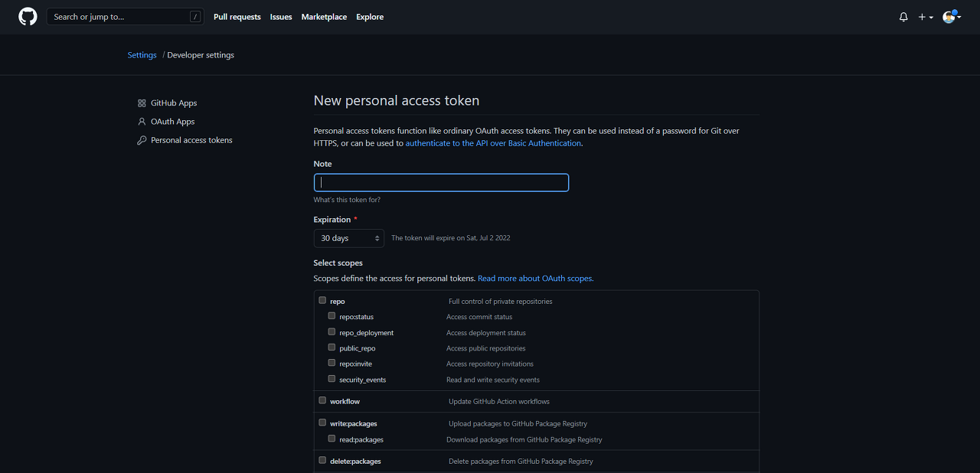Click your profile avatar picture
This screenshot has height=473, width=980.
tap(948, 16)
